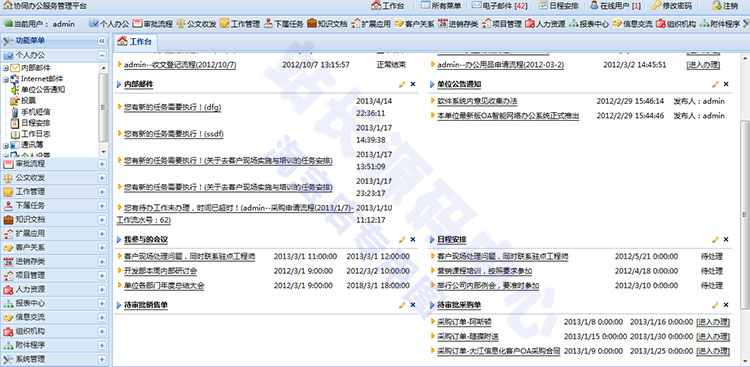Viewport: 750px width, 367px height.
Task: Click the main content vertical scrollbar
Action: point(744,214)
